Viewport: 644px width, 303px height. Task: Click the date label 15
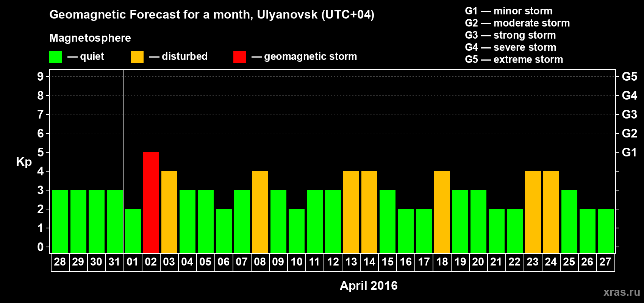(388, 262)
